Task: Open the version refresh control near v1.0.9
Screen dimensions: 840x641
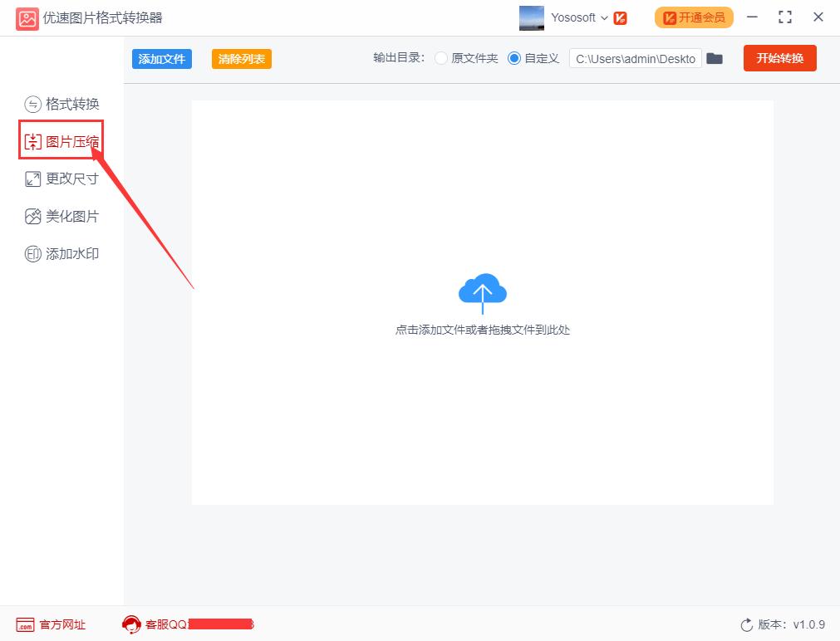Action: tap(746, 624)
